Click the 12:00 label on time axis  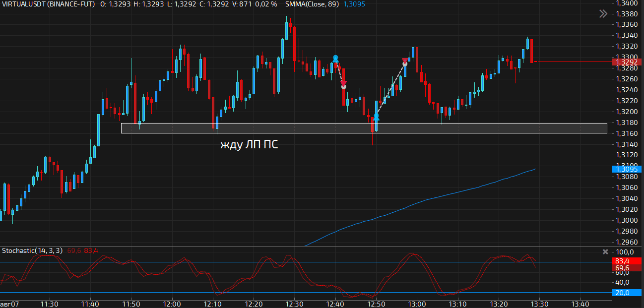tap(172, 304)
